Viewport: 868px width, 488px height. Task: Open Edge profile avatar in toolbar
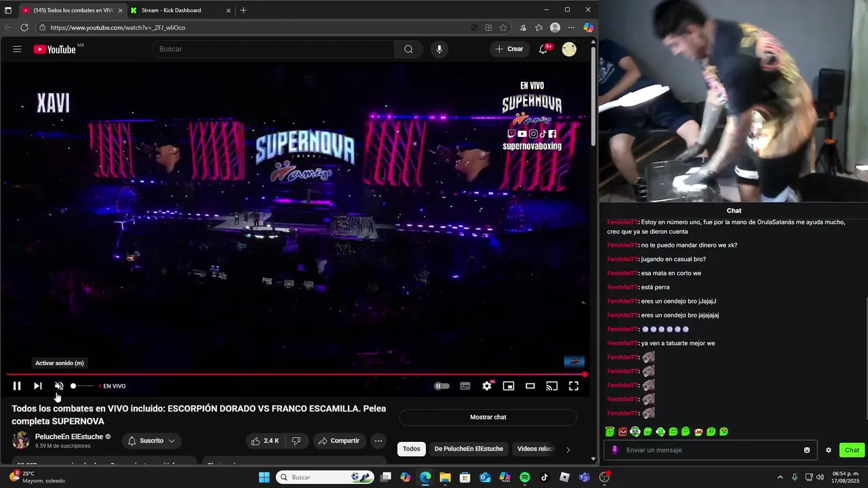click(555, 28)
